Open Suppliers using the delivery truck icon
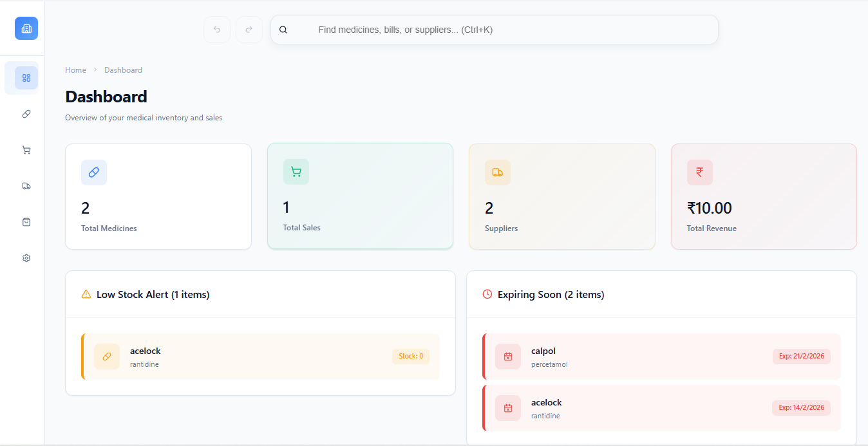The height and width of the screenshot is (446, 868). pyautogui.click(x=26, y=186)
